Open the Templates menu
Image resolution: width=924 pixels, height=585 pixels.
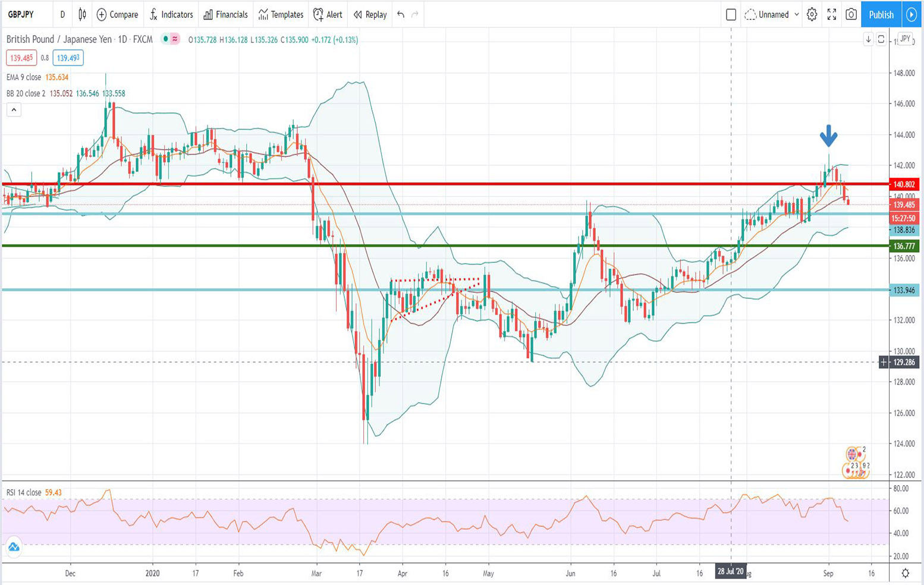coord(281,14)
